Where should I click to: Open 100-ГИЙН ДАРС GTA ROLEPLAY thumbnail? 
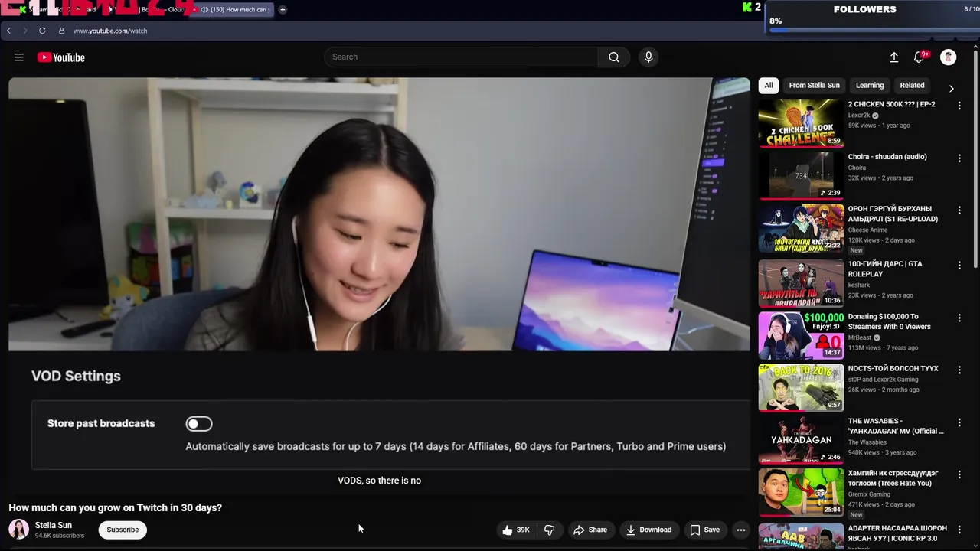[x=801, y=282]
